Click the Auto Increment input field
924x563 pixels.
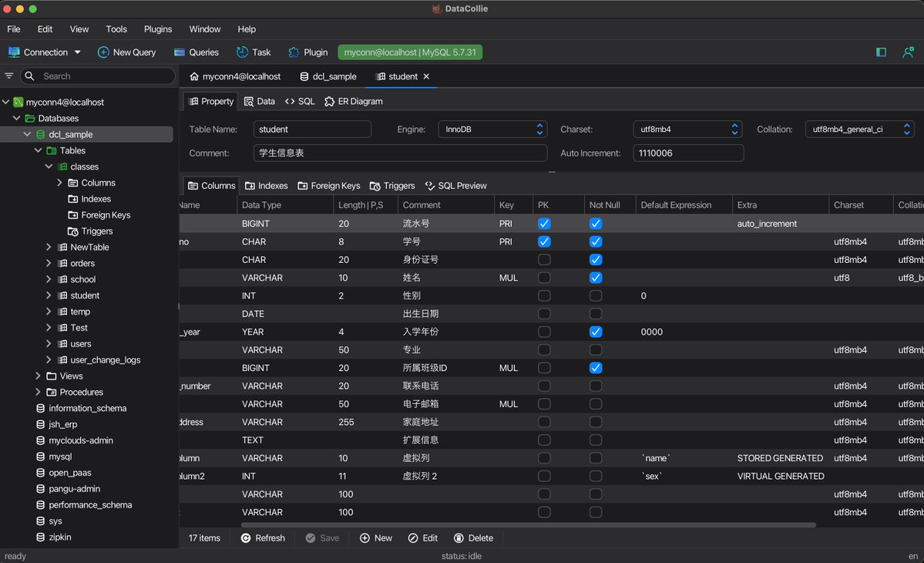click(x=688, y=153)
